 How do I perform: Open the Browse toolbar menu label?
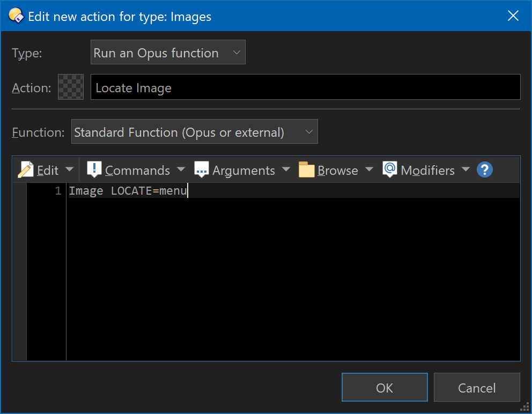(337, 171)
